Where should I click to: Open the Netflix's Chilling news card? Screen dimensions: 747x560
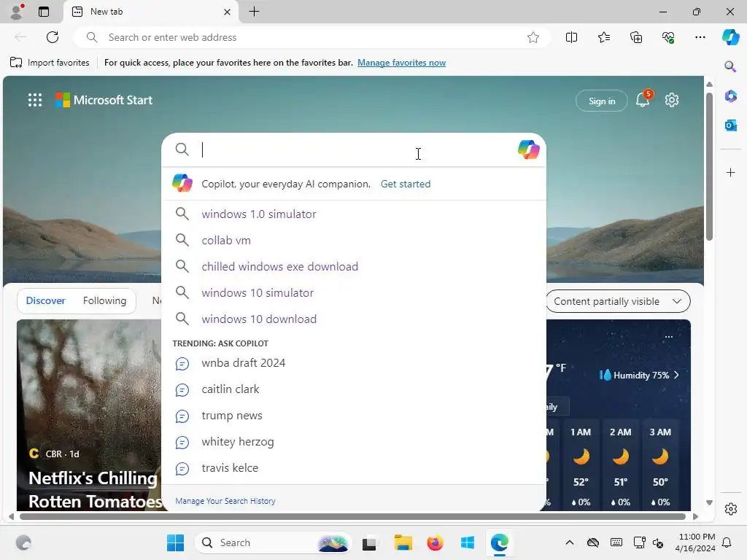tap(90, 415)
